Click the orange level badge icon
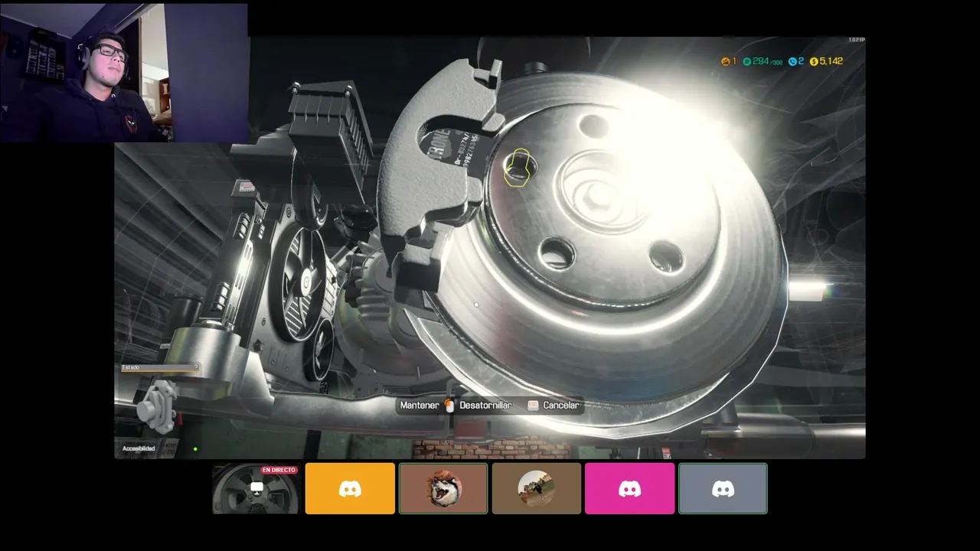Viewport: 980px width, 551px height. [725, 61]
